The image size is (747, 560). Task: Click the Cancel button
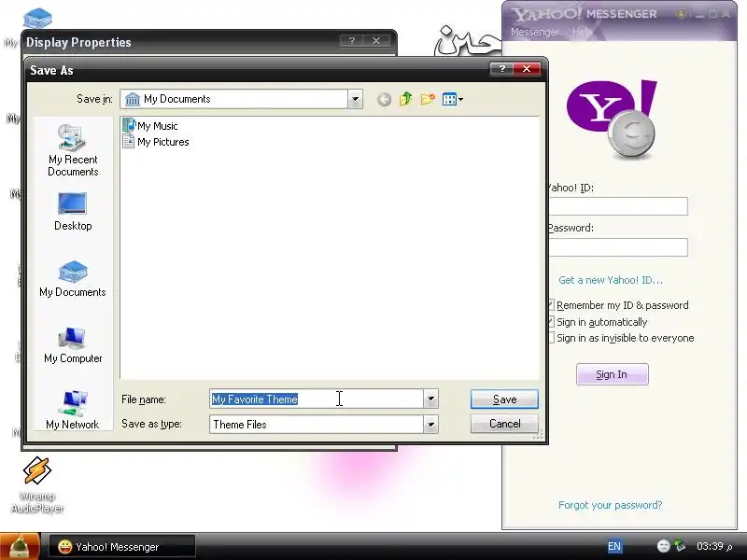(504, 424)
